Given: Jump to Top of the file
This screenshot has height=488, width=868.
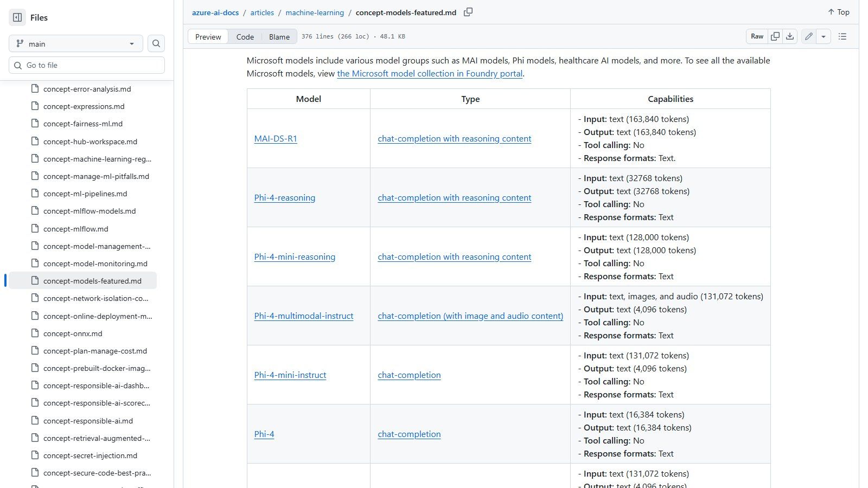Looking at the screenshot, I should coord(839,12).
